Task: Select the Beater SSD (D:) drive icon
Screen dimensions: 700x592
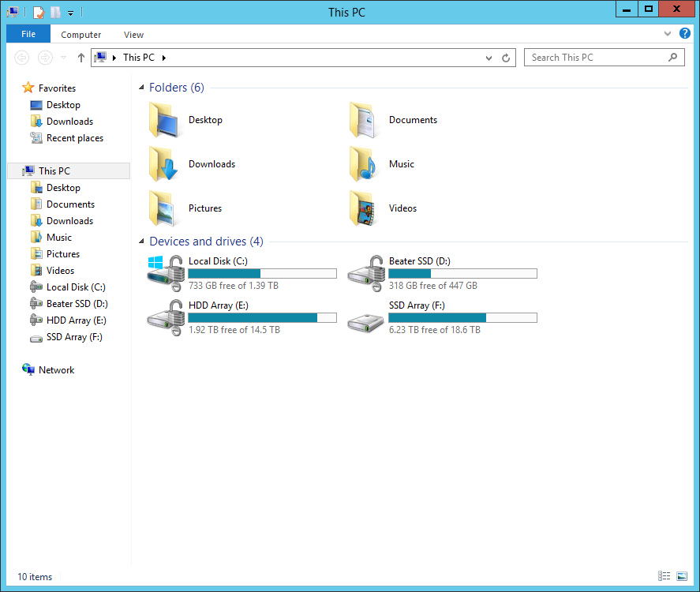Action: [x=366, y=273]
